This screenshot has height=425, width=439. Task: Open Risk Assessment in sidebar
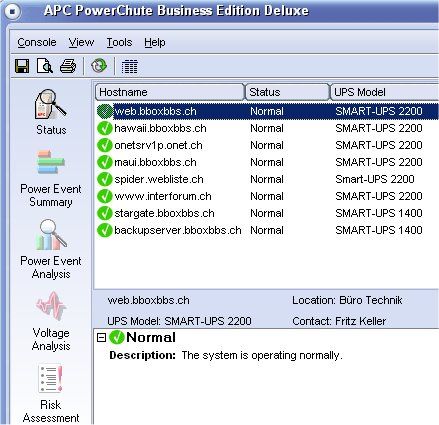pos(51,394)
